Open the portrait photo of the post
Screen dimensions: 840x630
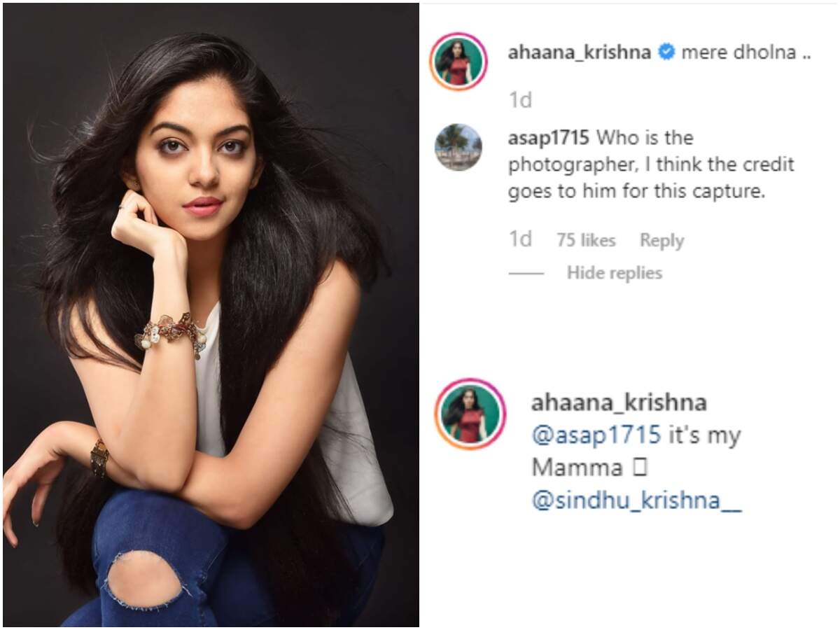211,315
